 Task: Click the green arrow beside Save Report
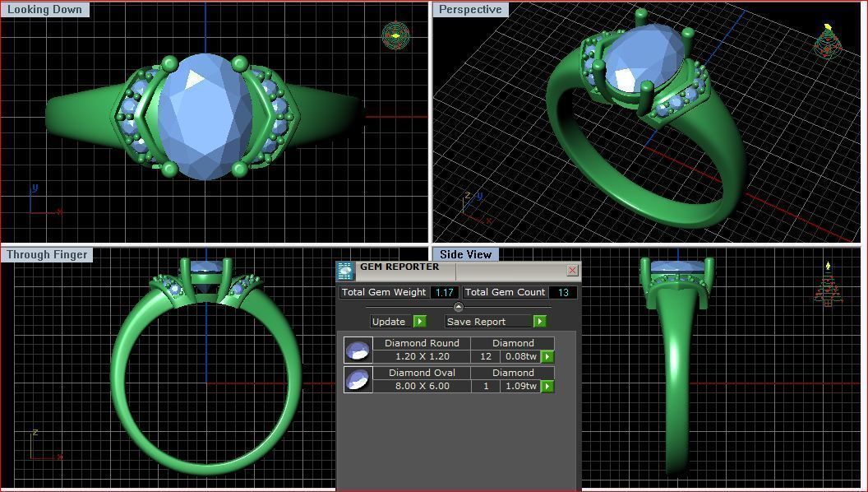(x=539, y=322)
